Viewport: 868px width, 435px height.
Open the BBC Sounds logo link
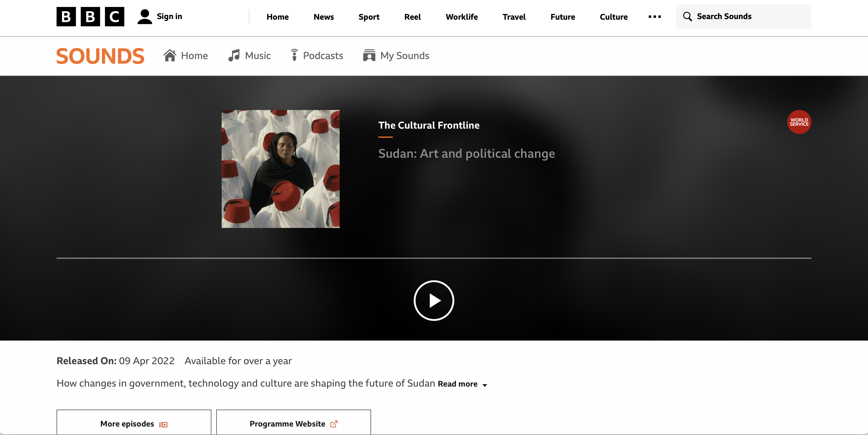click(100, 56)
